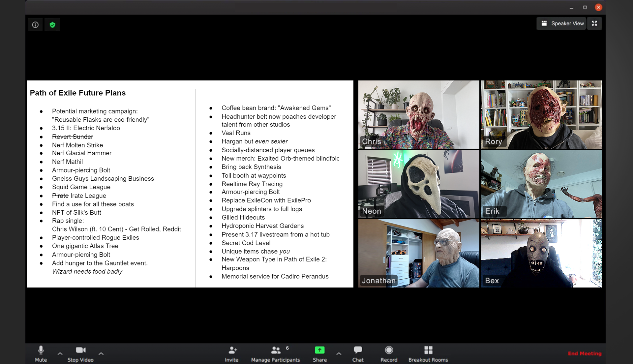The image size is (633, 364).
Task: Click 'Player-controlled Rogue Exiles' item
Action: tap(96, 237)
